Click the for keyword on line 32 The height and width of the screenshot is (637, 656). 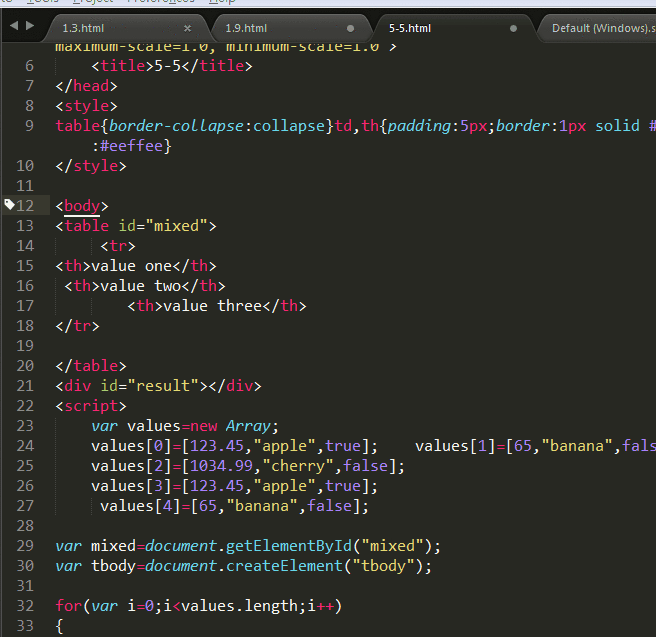pos(68,606)
